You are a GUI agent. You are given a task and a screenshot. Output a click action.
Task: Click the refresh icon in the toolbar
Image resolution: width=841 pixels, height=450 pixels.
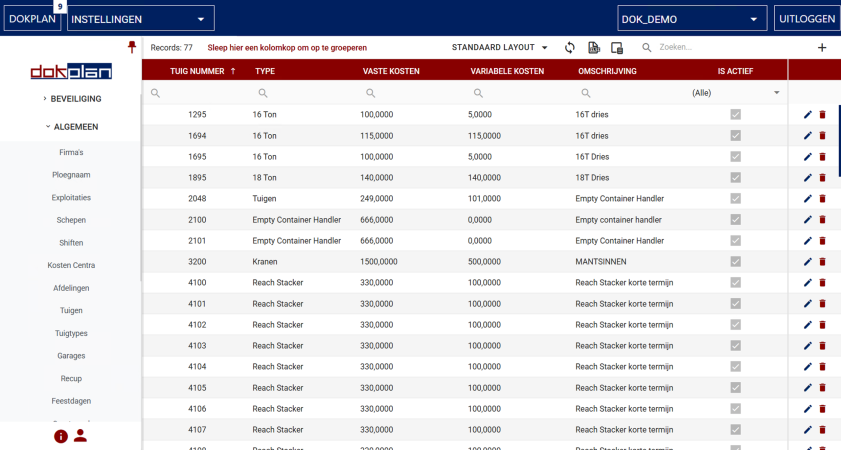click(x=570, y=47)
